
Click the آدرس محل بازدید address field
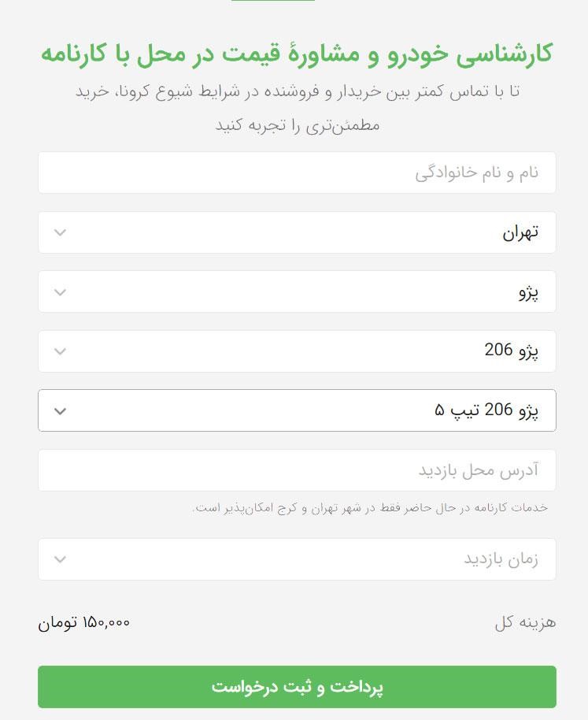pyautogui.click(x=297, y=470)
